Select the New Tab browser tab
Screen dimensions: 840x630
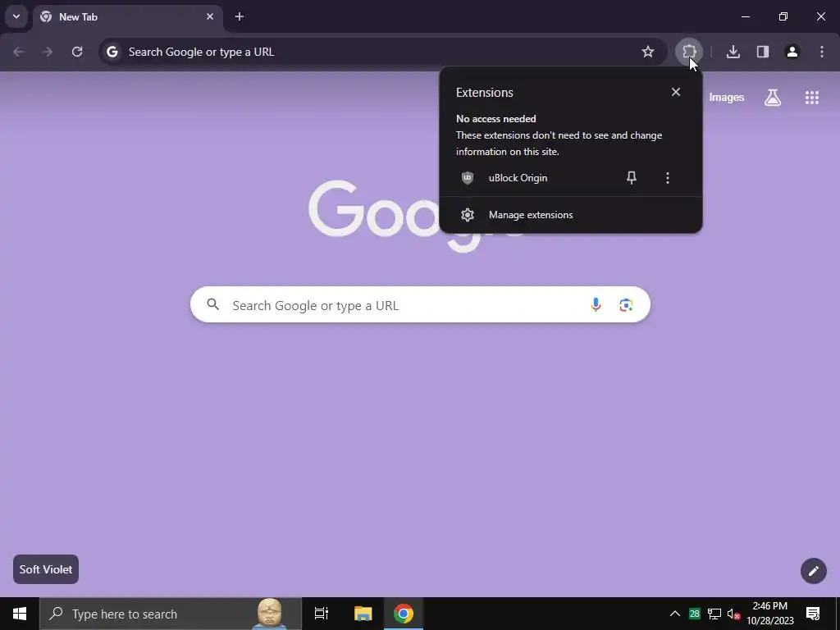click(x=127, y=17)
